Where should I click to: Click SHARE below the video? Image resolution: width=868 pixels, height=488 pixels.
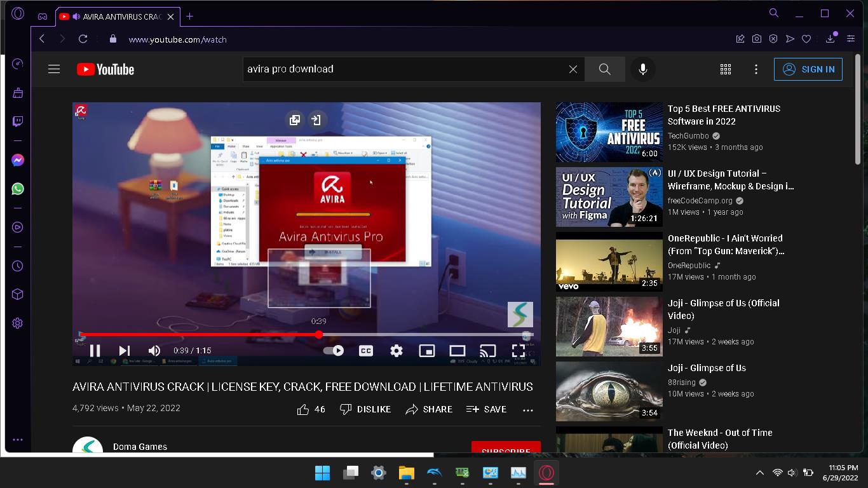(x=429, y=409)
